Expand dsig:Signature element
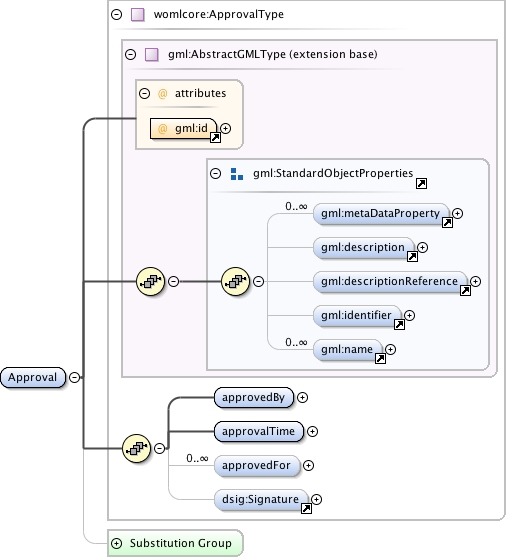This screenshot has width=507, height=560. tap(316, 499)
